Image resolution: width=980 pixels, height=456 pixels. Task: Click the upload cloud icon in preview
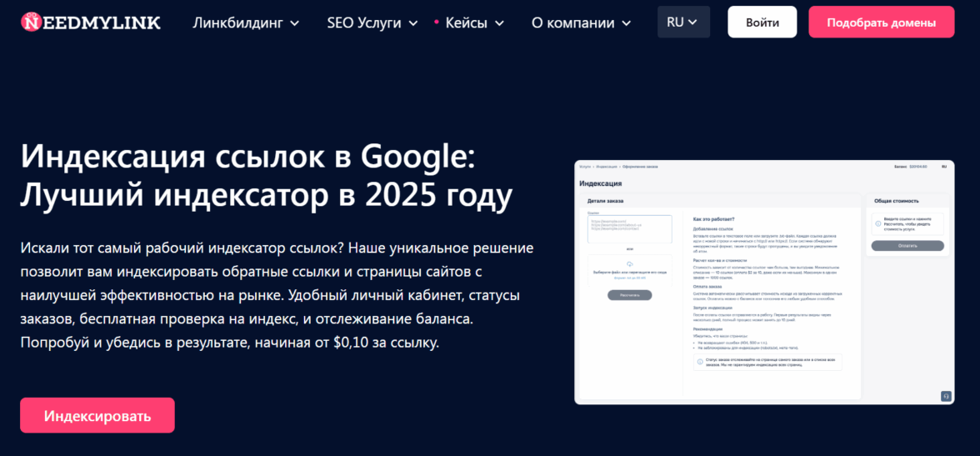click(x=630, y=264)
